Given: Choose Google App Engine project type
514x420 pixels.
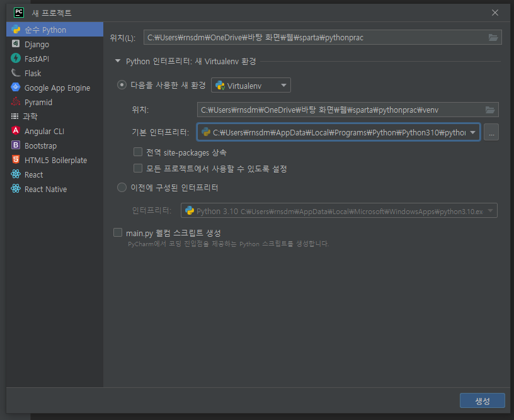Looking at the screenshot, I should 55,88.
